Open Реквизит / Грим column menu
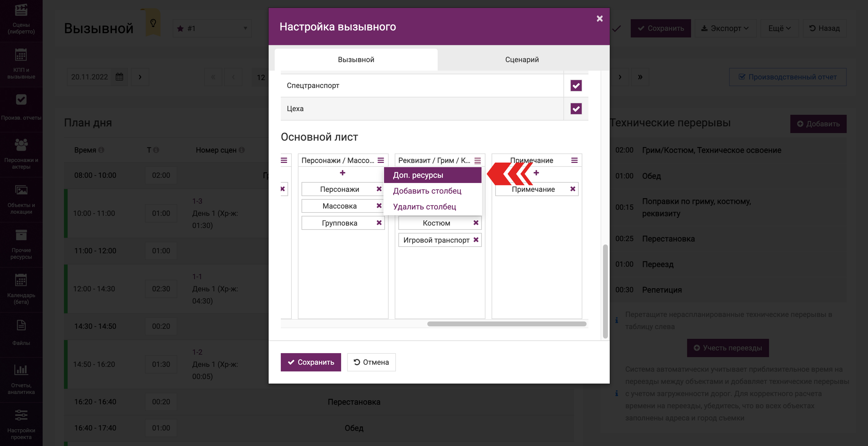 (478, 160)
